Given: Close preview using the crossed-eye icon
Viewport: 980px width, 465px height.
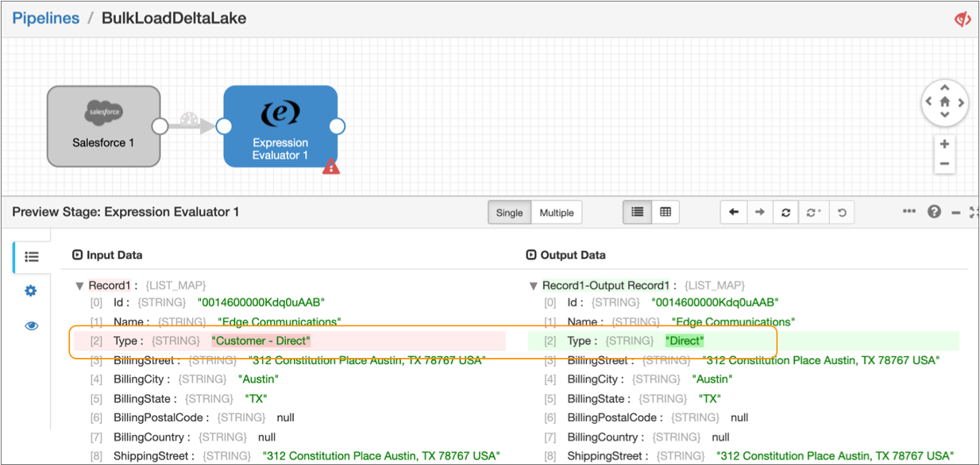Looking at the screenshot, I should (x=963, y=19).
